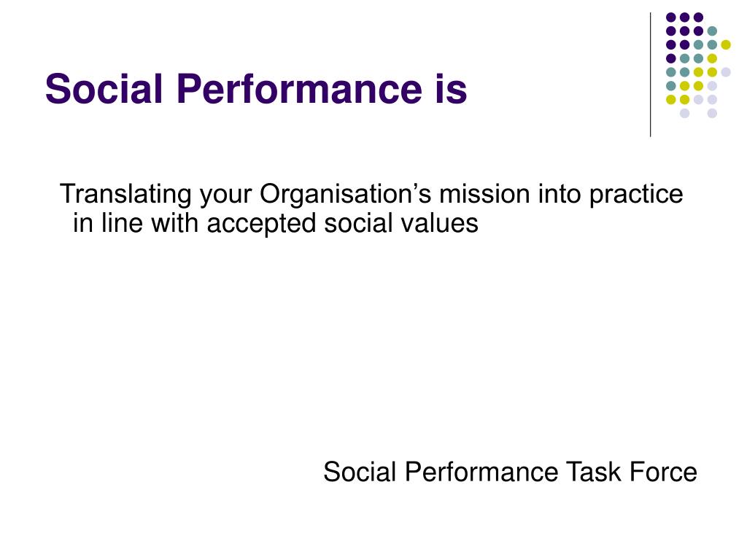Click the word "Performance" in the purple title

coord(299,88)
